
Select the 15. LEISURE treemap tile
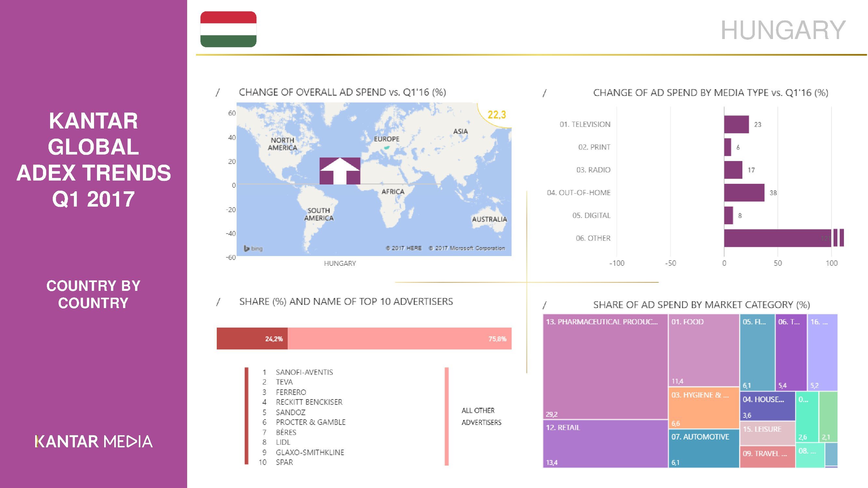(767, 433)
